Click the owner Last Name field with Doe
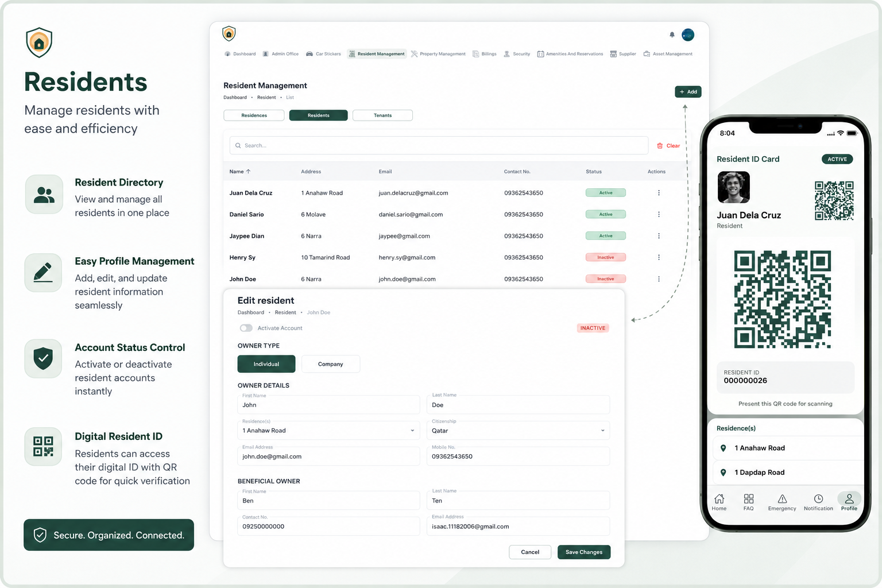 click(518, 405)
